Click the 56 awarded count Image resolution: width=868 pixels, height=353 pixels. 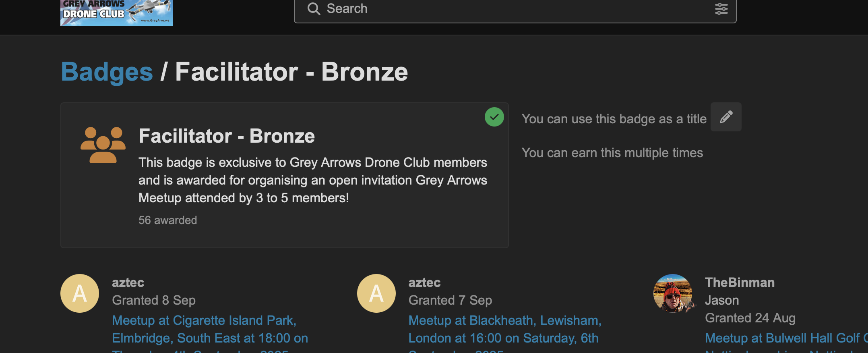(167, 220)
